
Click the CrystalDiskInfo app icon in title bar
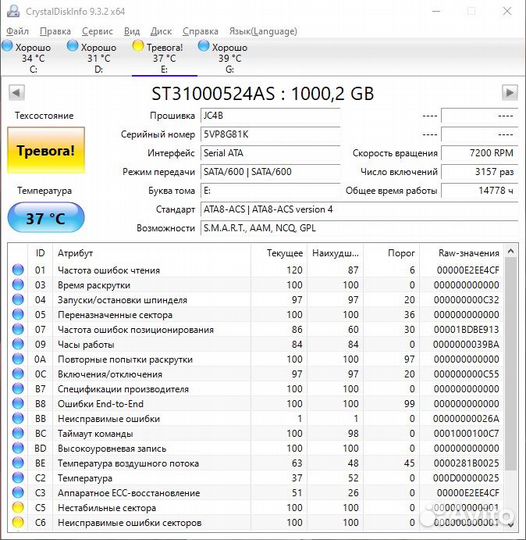13,11
